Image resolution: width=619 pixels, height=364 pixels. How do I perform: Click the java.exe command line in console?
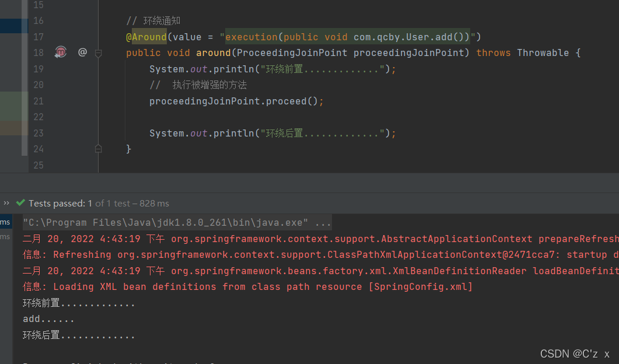177,223
